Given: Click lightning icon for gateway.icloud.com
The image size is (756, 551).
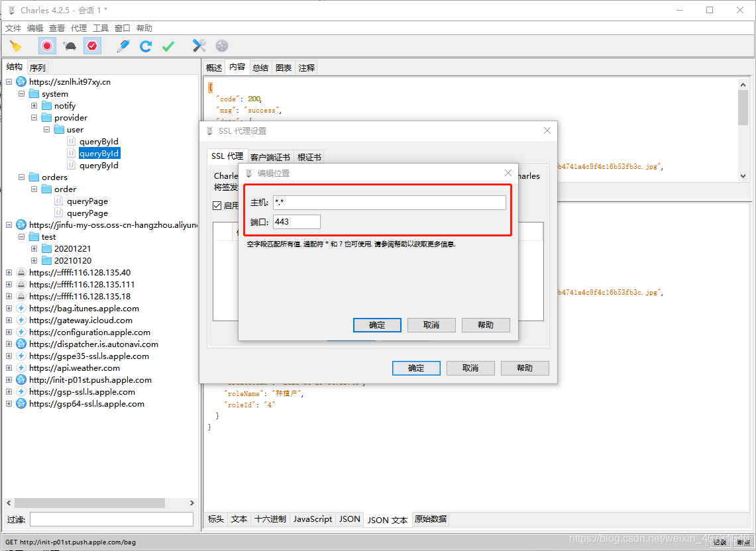Looking at the screenshot, I should click(x=21, y=320).
